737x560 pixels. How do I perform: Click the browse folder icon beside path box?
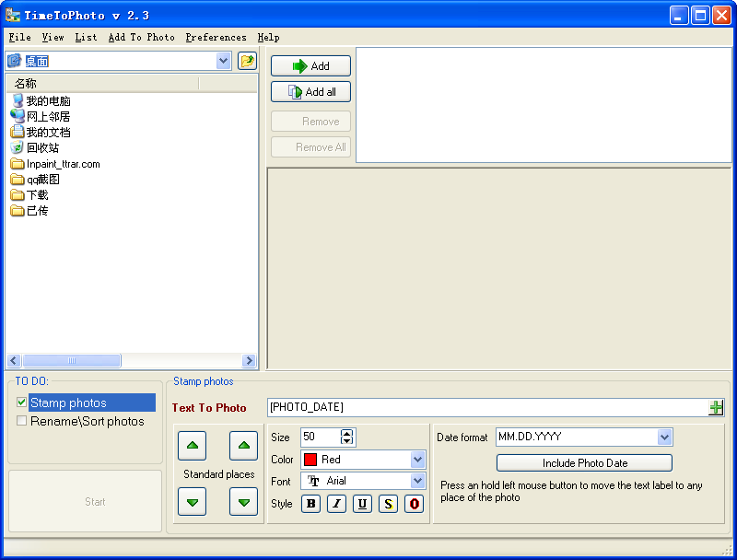(247, 61)
